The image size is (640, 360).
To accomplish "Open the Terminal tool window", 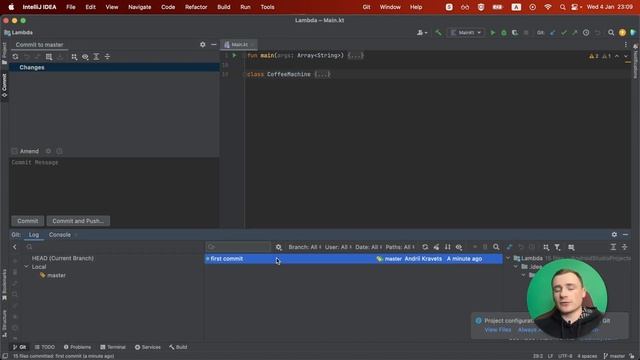I will pyautogui.click(x=113, y=347).
